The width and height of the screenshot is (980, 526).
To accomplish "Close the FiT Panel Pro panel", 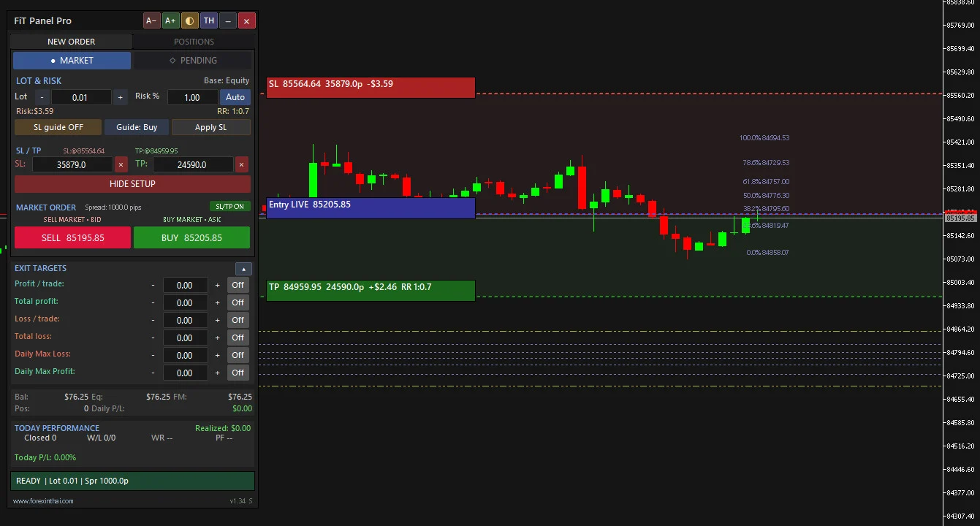I will pos(247,21).
